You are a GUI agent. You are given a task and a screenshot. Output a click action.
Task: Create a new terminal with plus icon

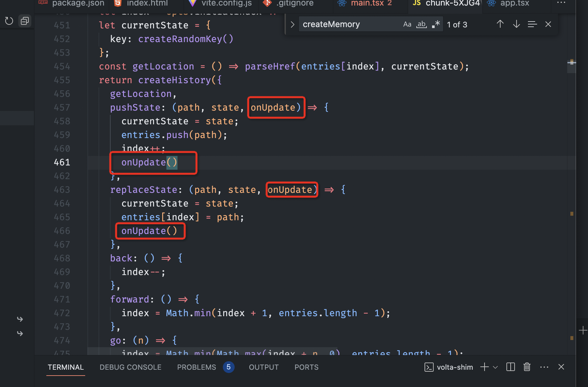point(485,367)
